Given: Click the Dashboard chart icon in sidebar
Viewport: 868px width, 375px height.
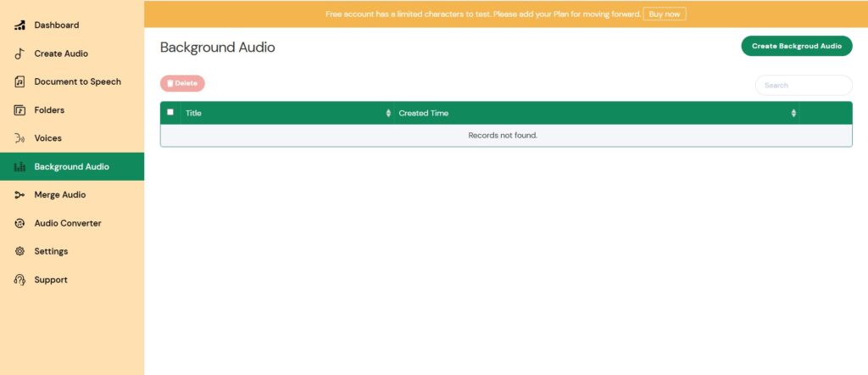Looking at the screenshot, I should click(x=19, y=25).
